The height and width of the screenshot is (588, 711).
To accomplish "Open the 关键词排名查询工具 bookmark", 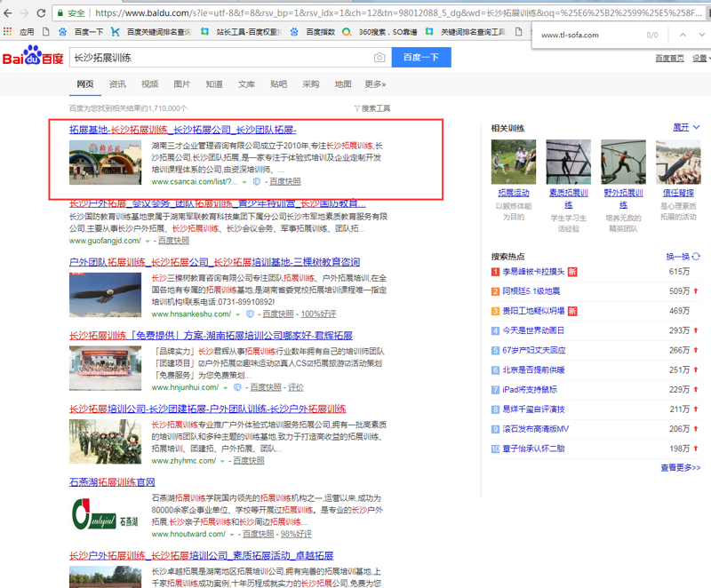I will pos(465,32).
